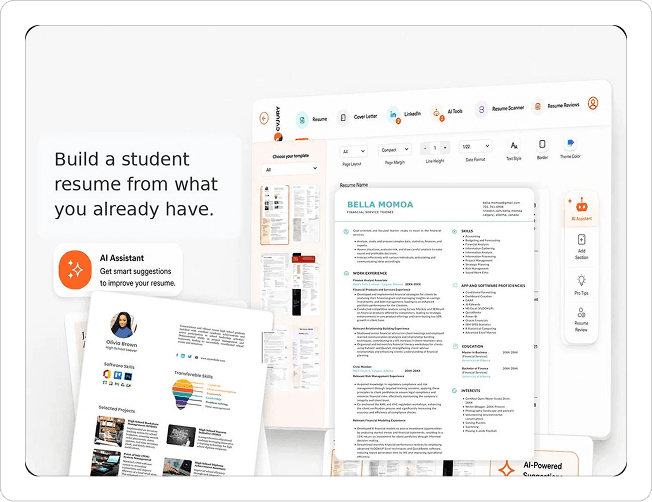Open the user profile avatar icon

click(593, 103)
